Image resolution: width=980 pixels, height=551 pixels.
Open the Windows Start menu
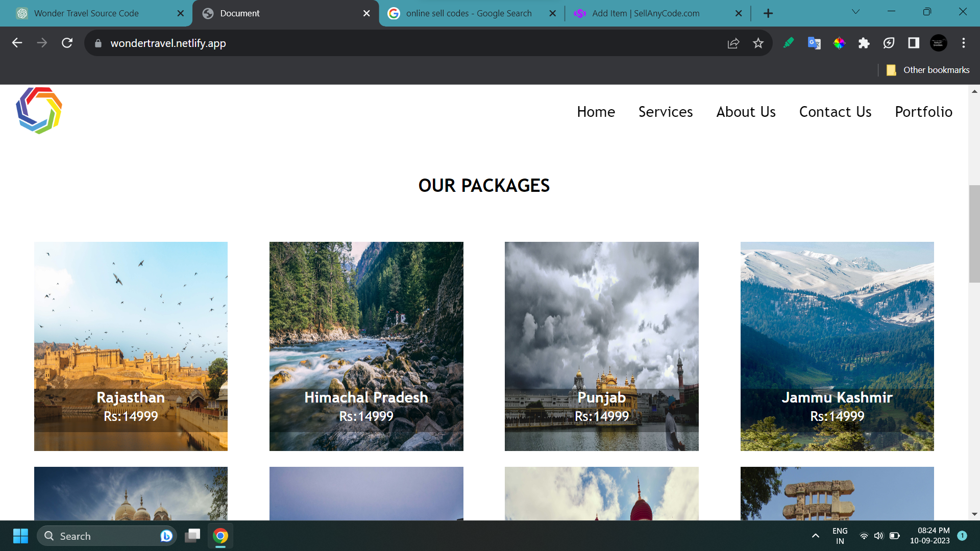(20, 536)
